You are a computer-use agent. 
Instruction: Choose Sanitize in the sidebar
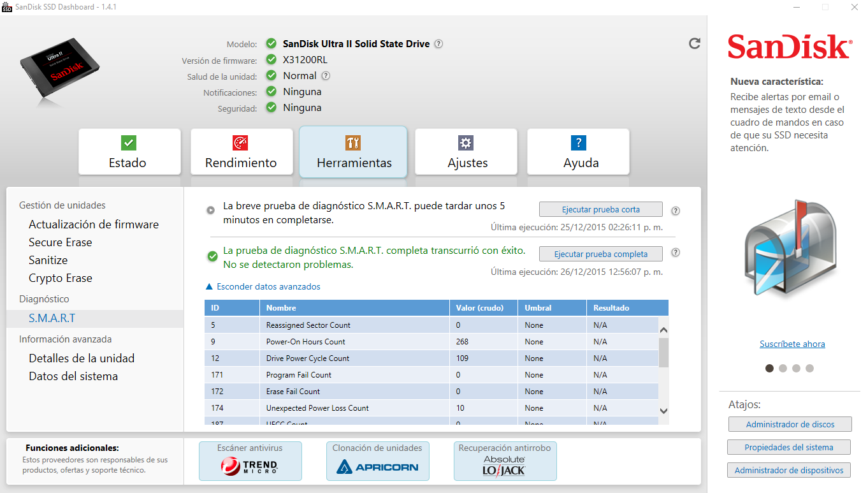coord(48,260)
